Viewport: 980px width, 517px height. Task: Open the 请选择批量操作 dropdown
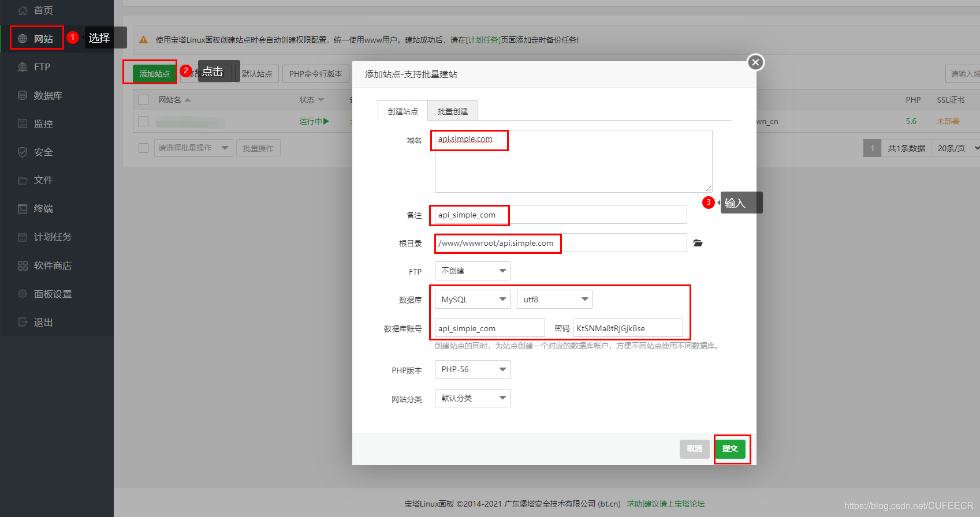click(193, 148)
